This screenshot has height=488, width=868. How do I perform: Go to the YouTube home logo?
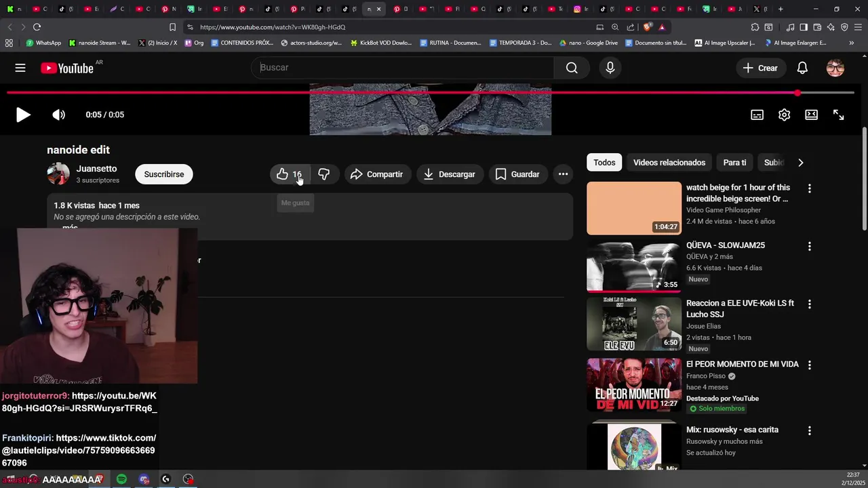click(x=66, y=68)
